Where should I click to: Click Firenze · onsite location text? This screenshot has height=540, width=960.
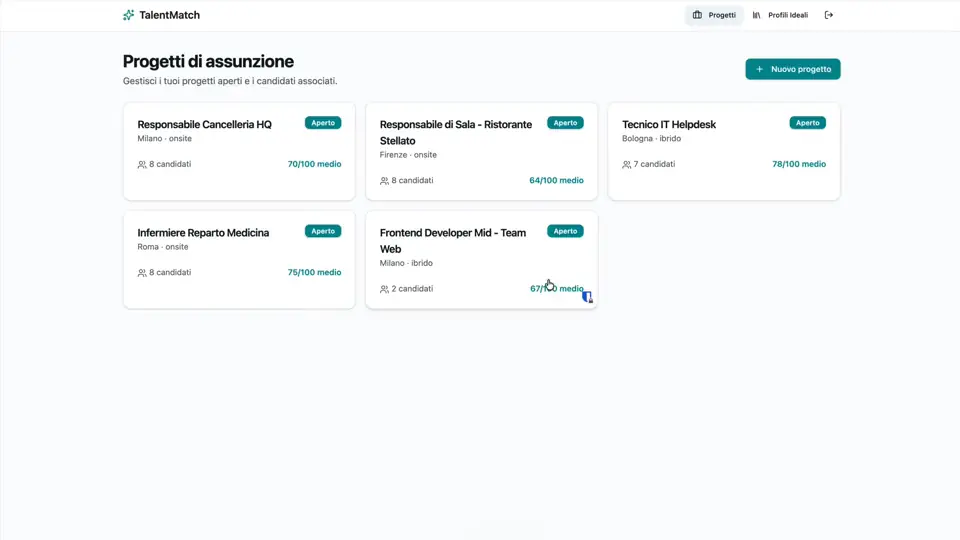point(408,155)
